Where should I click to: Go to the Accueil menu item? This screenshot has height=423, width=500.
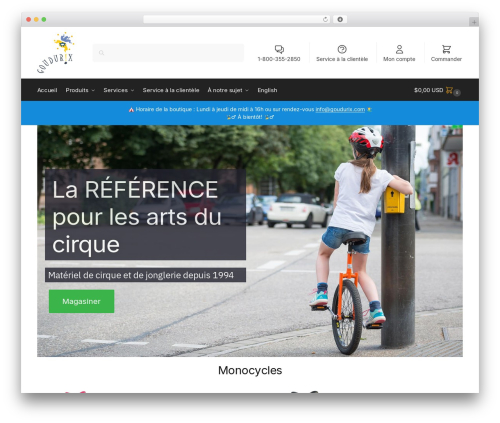47,90
